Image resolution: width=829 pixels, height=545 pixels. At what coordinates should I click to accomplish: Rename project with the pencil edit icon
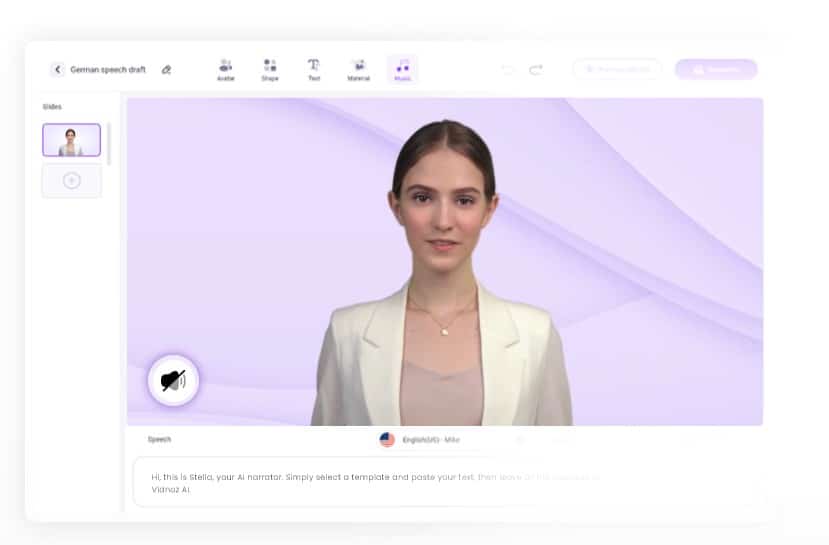tap(166, 70)
